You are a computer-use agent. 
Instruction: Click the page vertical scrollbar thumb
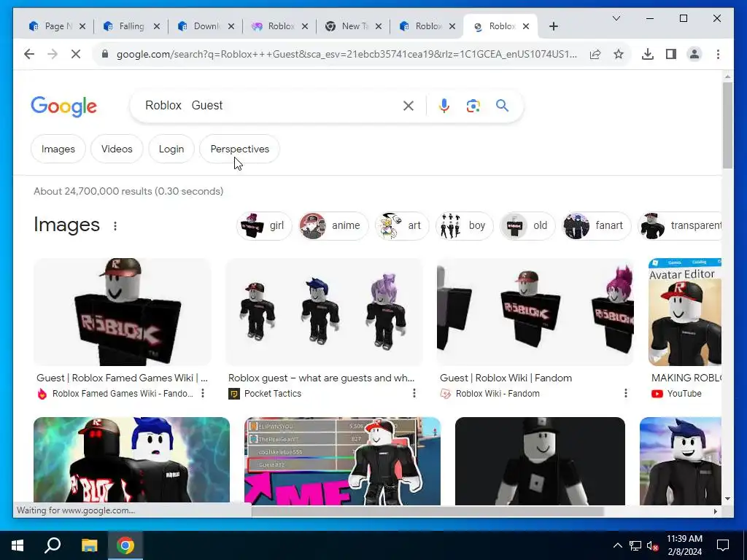tap(727, 125)
